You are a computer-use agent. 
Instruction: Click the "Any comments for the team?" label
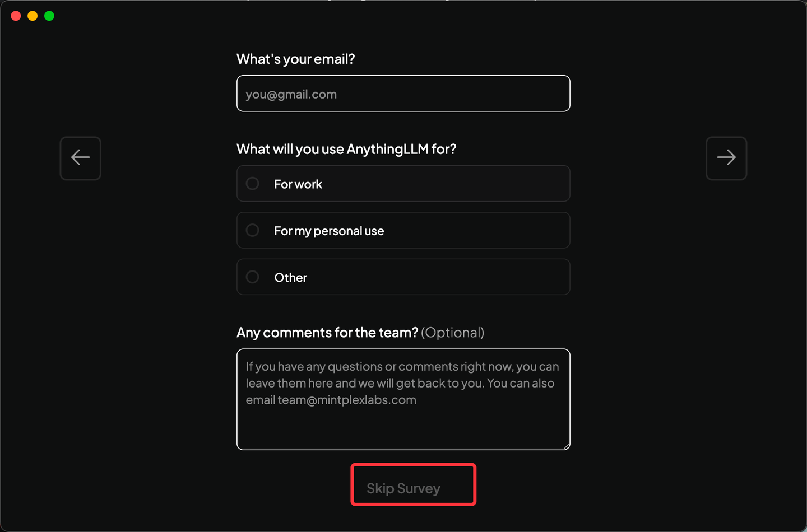tap(327, 333)
